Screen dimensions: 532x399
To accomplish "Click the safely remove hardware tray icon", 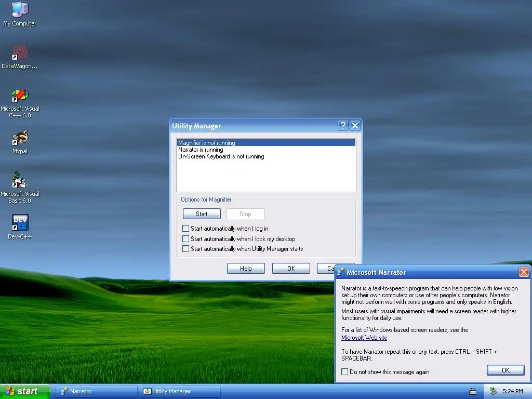I will tap(494, 391).
